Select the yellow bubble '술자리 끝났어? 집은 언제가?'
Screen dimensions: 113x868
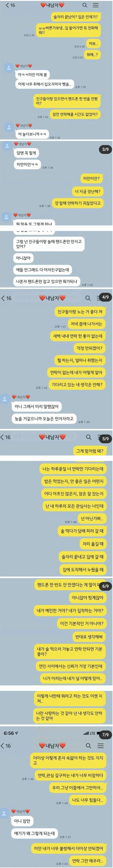point(76,16)
